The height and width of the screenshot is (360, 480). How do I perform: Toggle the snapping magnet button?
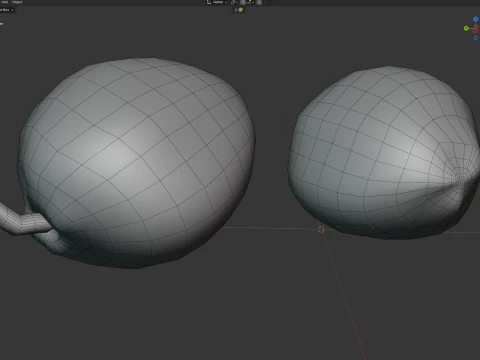[243, 2]
